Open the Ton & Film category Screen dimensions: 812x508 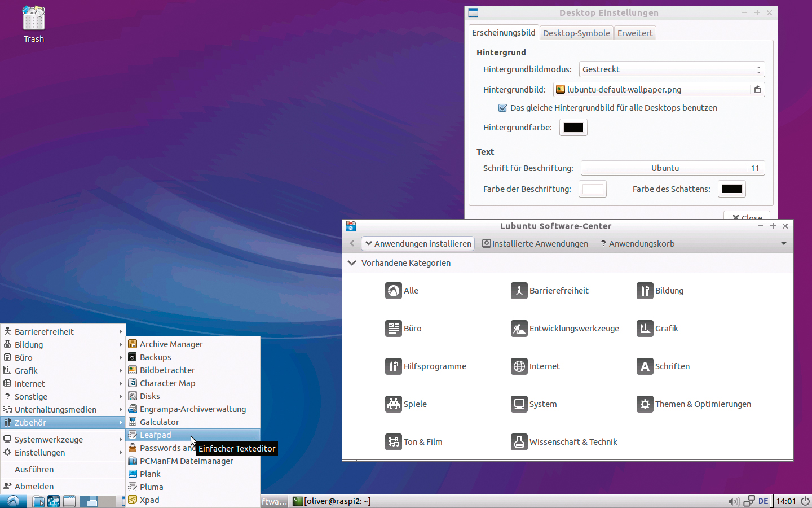click(414, 442)
